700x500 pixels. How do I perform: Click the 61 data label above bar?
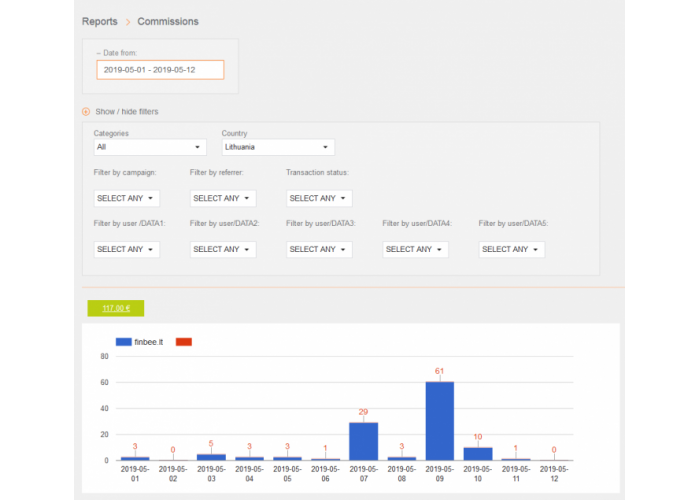pos(439,371)
